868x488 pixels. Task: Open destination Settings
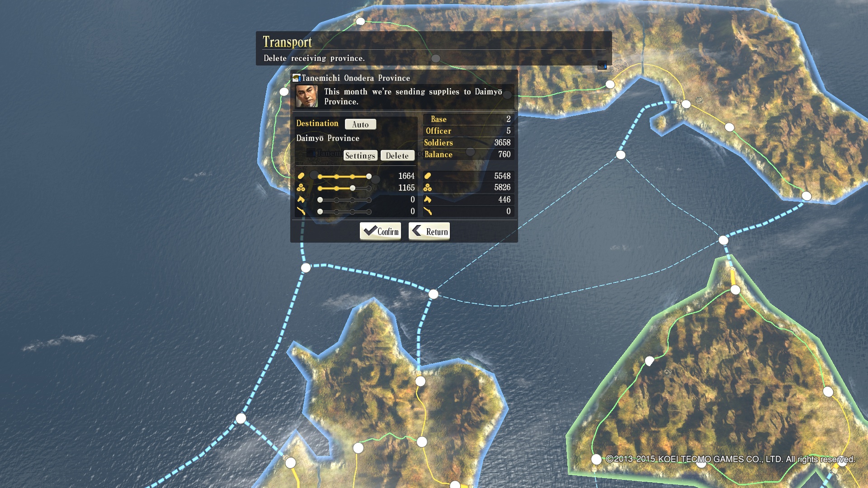coord(360,155)
